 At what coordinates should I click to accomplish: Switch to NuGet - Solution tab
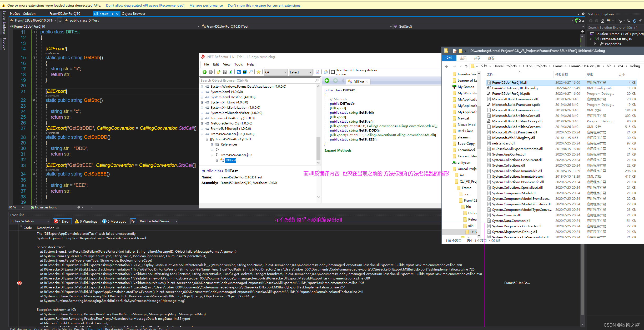click(23, 14)
